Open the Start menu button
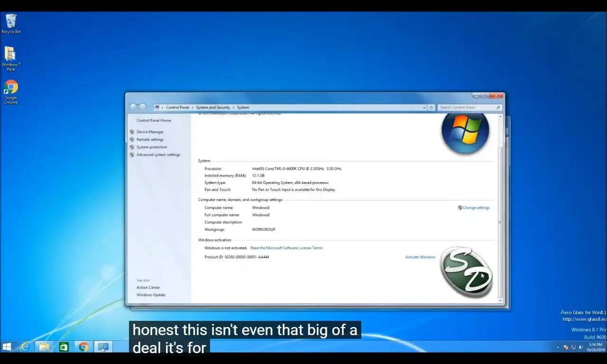 (7, 347)
